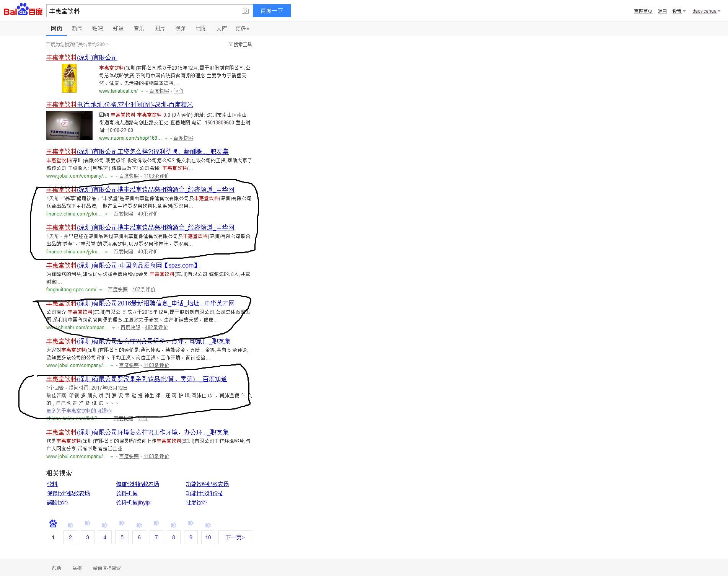Go to results page 8
The width and height of the screenshot is (728, 576).
(x=174, y=537)
